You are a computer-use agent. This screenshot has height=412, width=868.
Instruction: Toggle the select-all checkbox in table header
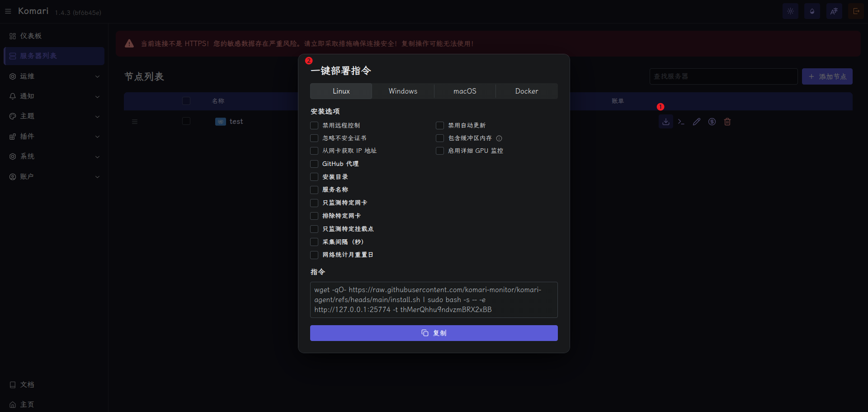[186, 101]
